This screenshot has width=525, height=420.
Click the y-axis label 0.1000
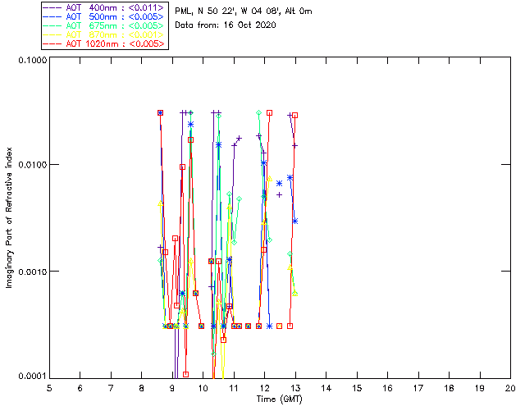[33, 61]
